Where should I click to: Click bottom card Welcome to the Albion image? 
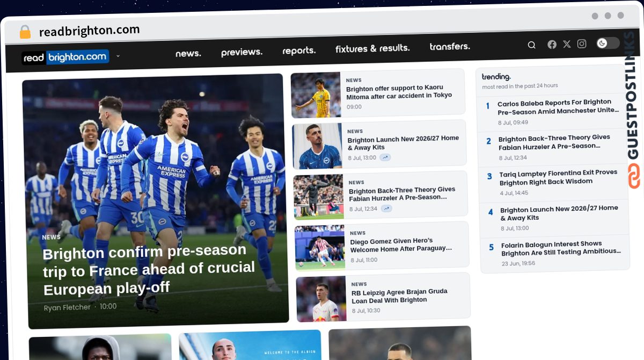point(250,345)
